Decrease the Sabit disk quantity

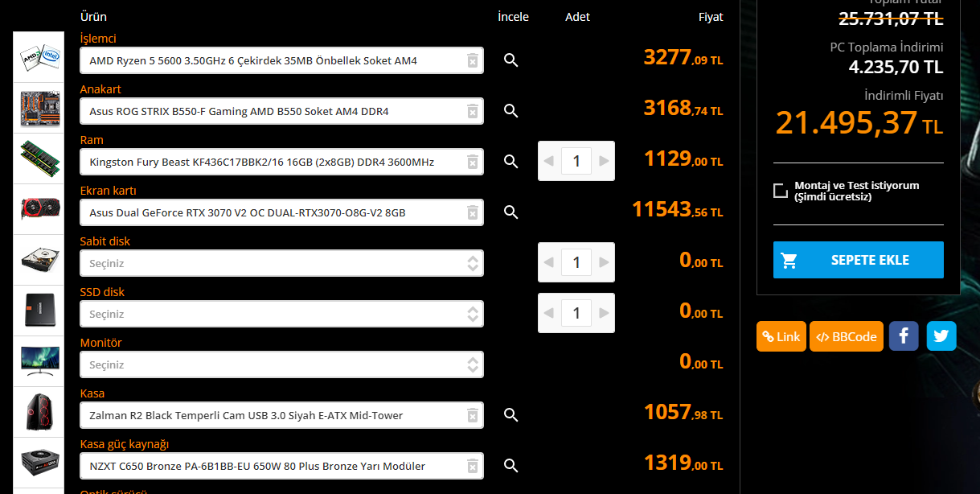549,262
